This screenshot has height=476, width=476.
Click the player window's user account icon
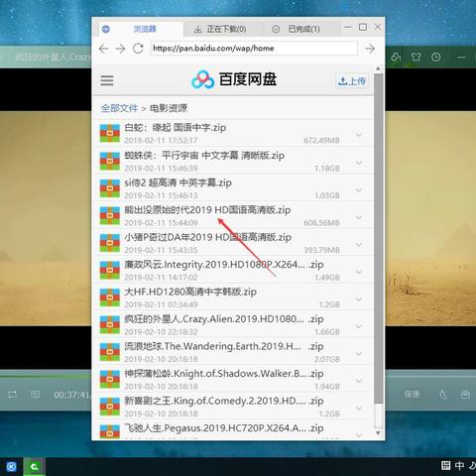pos(396,58)
